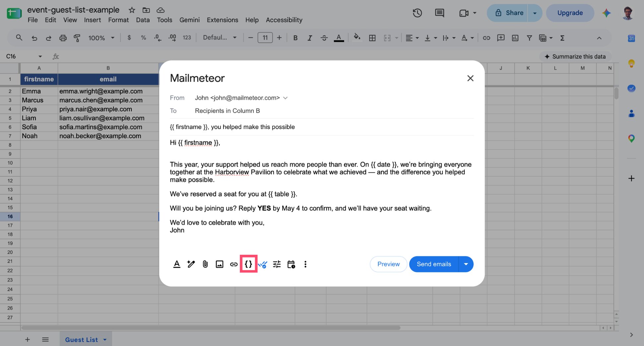Add a new sheet plus icon

[x=28, y=339]
